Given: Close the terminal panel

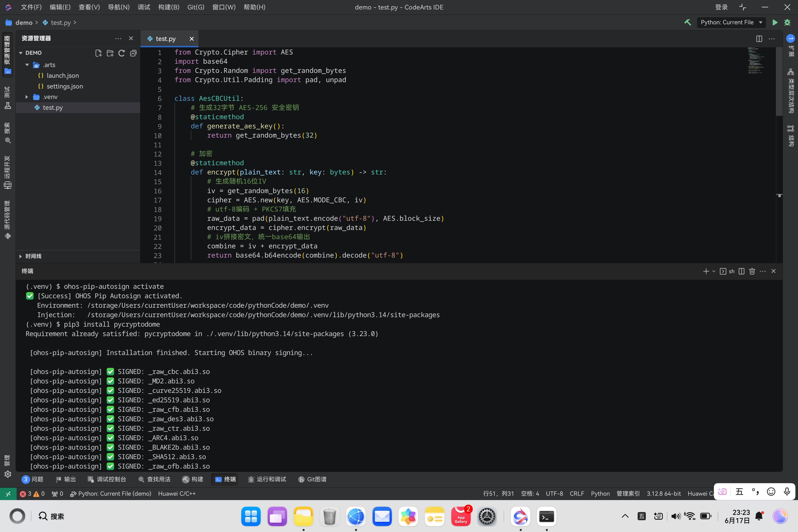Looking at the screenshot, I should [773, 271].
